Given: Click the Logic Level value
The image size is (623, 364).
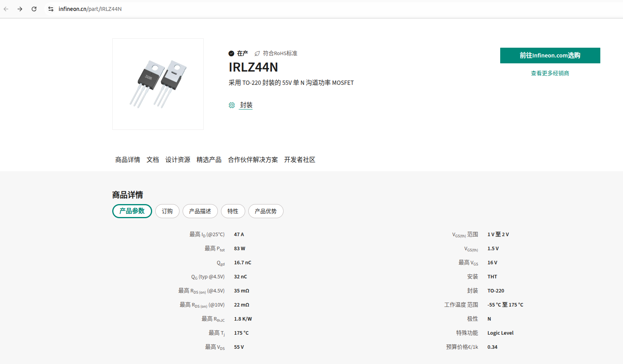Looking at the screenshot, I should (x=501, y=333).
